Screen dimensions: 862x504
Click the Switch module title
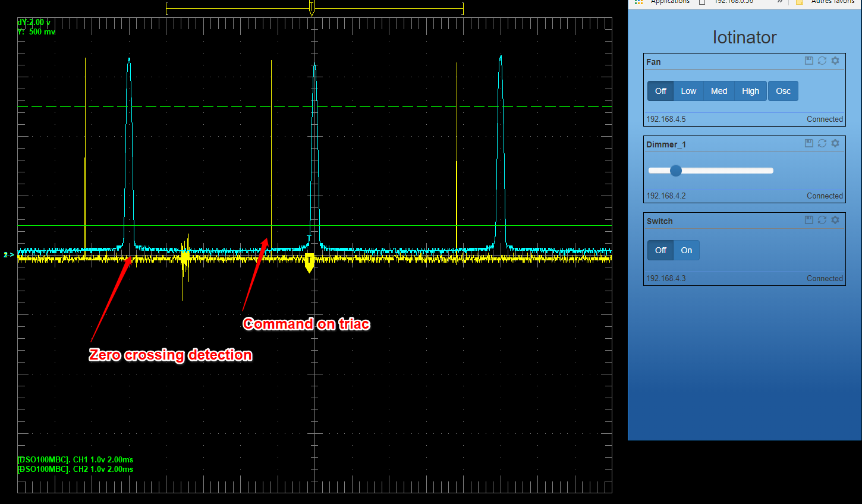(660, 221)
